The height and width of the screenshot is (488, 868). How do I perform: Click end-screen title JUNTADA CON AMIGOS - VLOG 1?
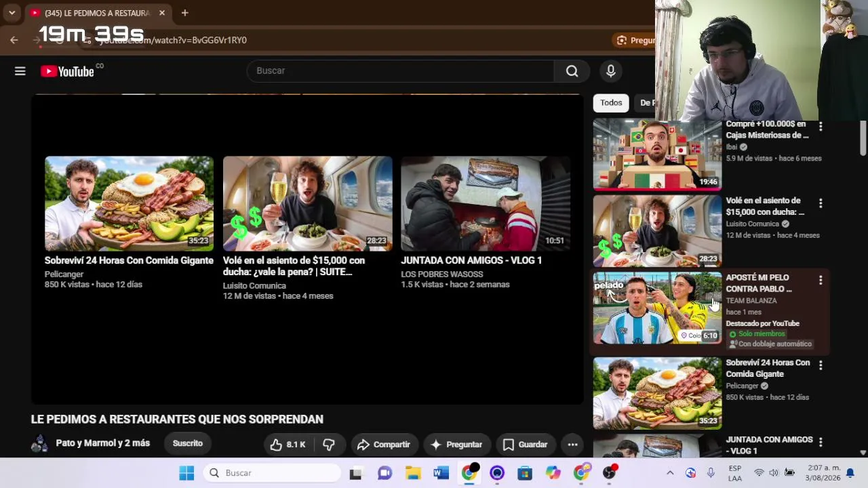(x=471, y=260)
